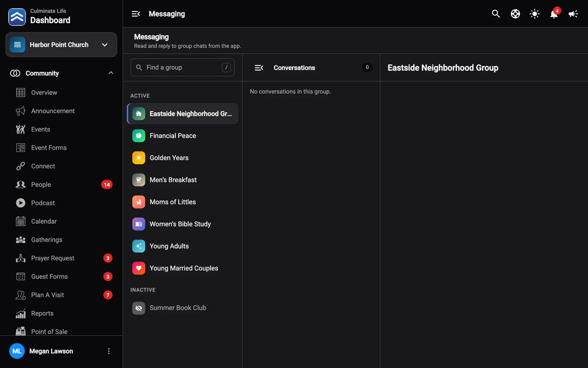Click the conversations count badge showing 0
588x368 pixels.
click(x=367, y=67)
